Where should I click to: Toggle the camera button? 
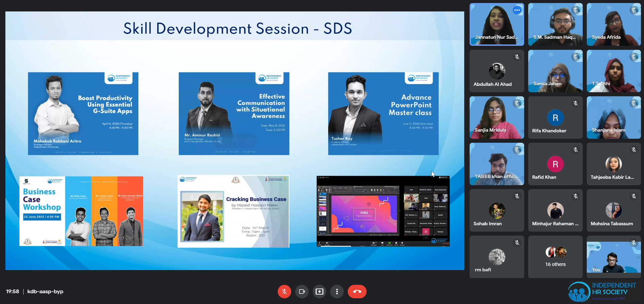[x=302, y=292]
